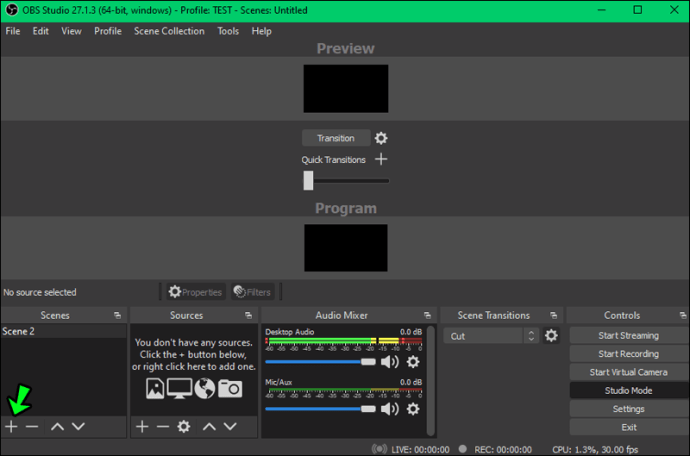Open source properties gear in the Sources toolbar
The image size is (690, 456).
(184, 426)
